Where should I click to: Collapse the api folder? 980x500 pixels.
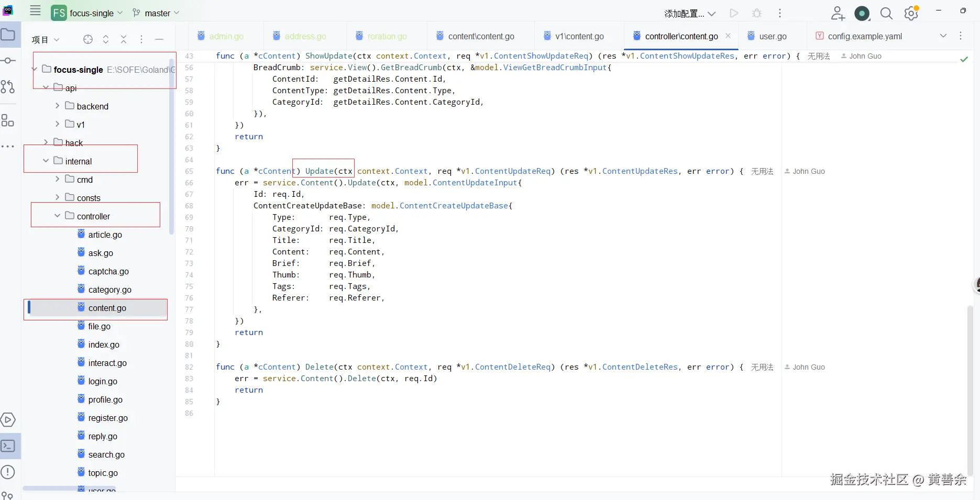tap(46, 87)
